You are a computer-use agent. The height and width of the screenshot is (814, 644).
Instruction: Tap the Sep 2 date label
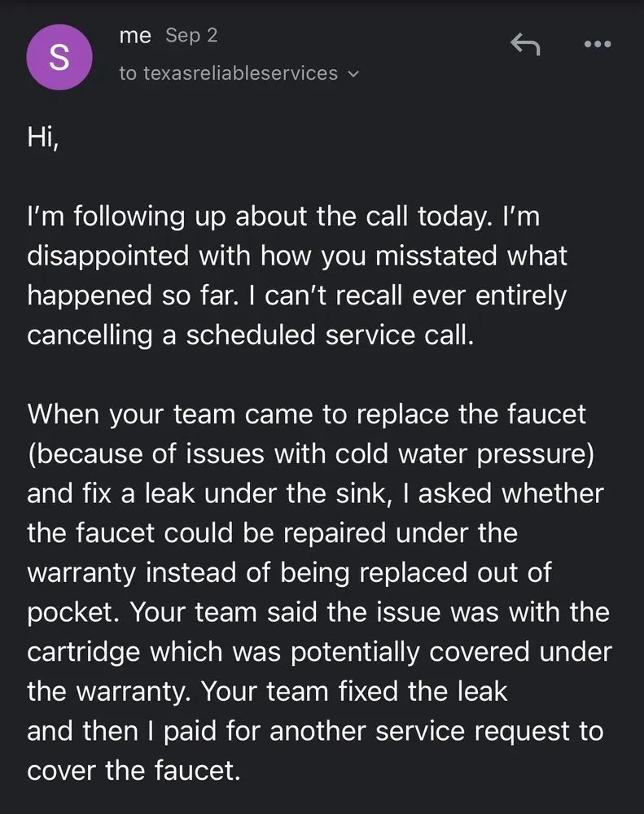coord(191,36)
